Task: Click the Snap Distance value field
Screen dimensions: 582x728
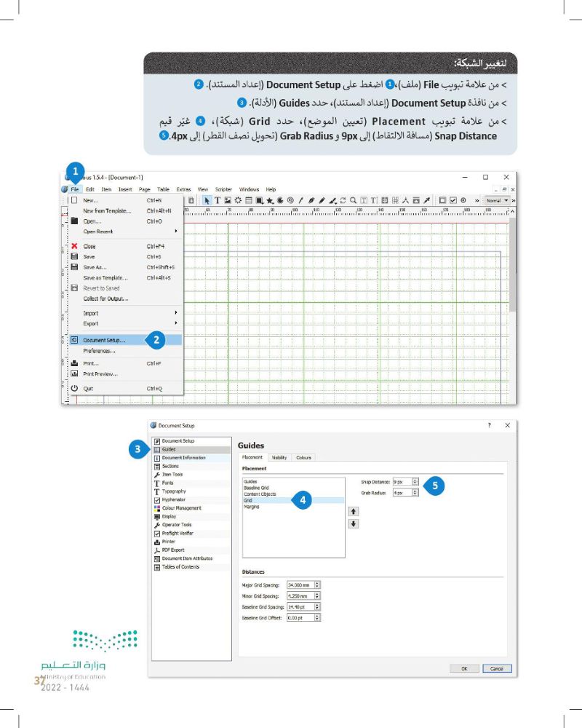Action: [x=402, y=482]
